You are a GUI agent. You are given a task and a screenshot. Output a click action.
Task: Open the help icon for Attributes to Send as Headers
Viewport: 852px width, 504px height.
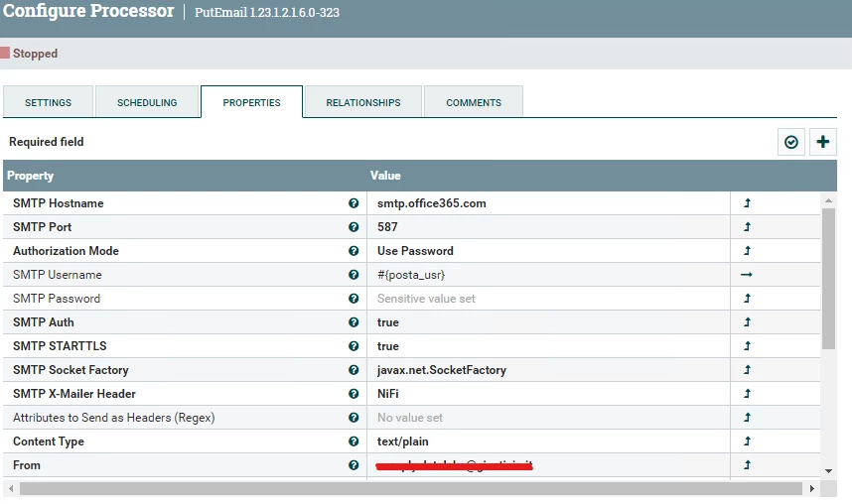tap(354, 418)
